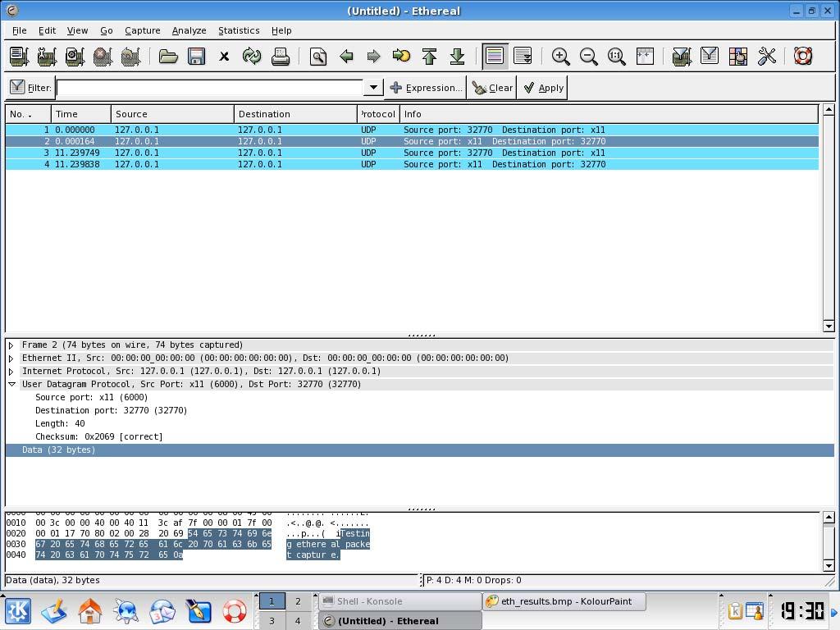The image size is (840, 630).
Task: Toggle packet list colorize icon
Action: tap(495, 57)
